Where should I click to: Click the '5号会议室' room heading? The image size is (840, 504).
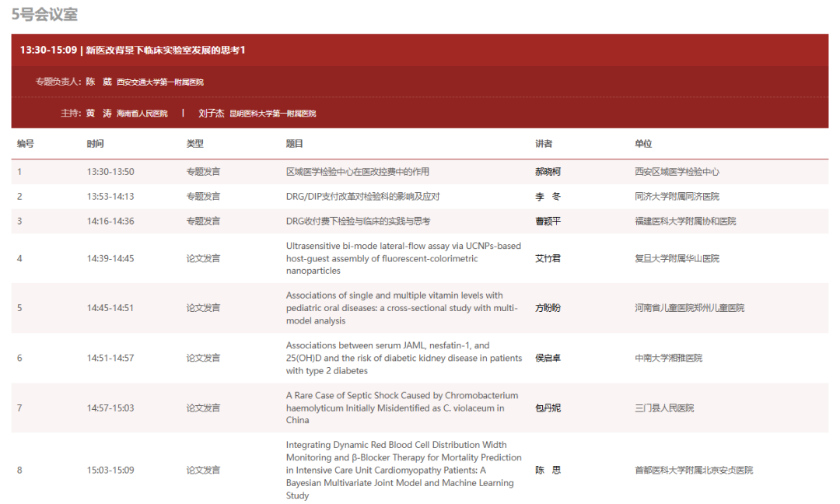(44, 15)
